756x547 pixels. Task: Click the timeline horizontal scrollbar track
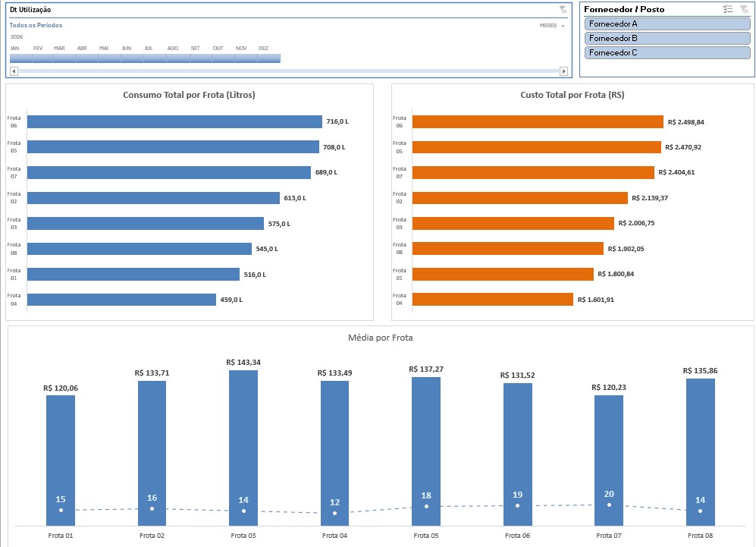(x=288, y=71)
